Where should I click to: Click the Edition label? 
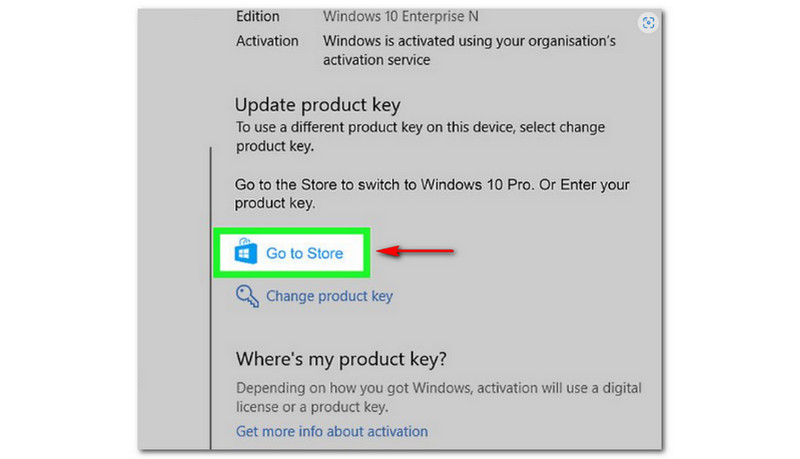click(x=257, y=17)
